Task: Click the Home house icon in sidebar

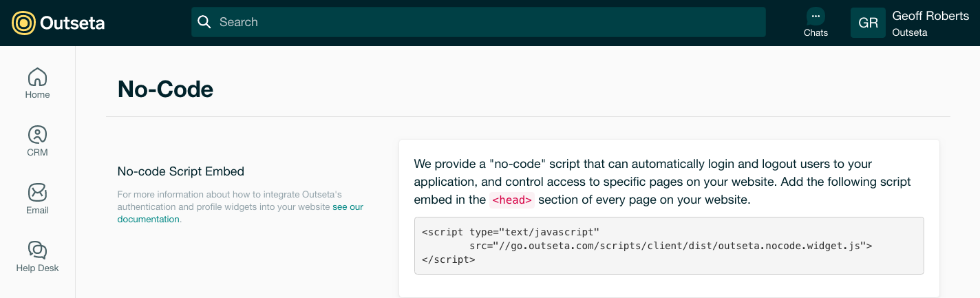Action: click(37, 76)
